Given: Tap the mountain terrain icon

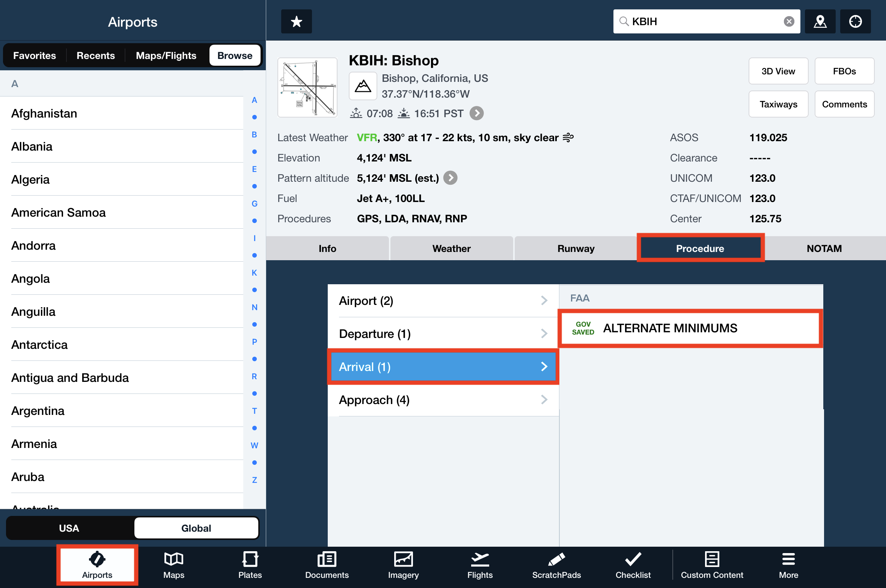Looking at the screenshot, I should click(x=363, y=86).
